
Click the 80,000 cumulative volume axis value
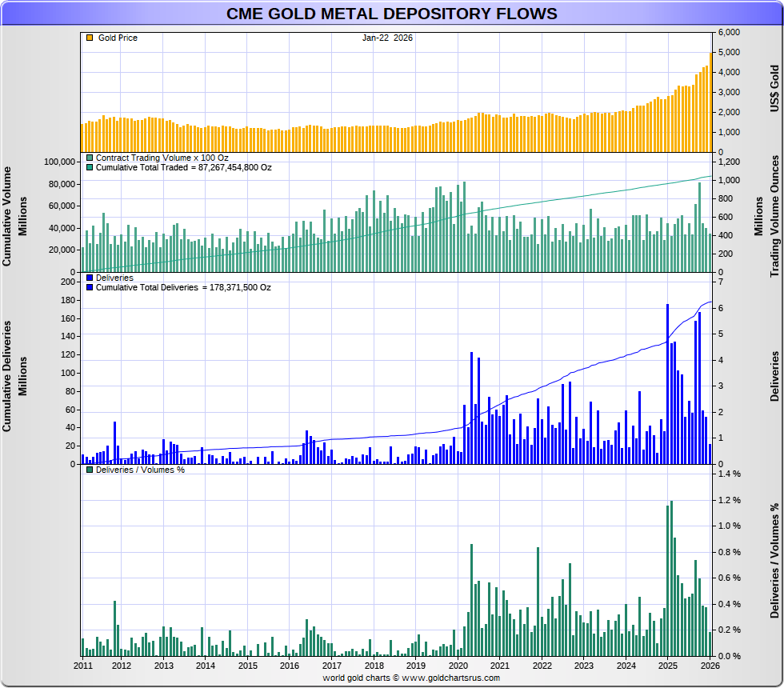point(62,184)
